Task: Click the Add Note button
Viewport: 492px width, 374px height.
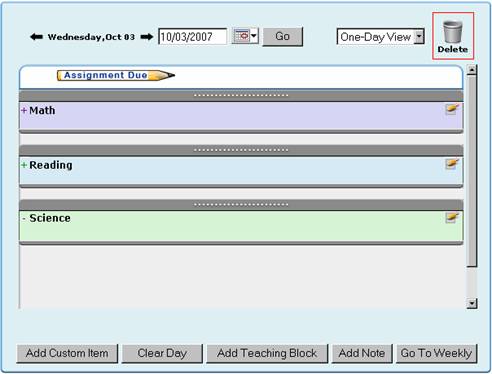Action: pyautogui.click(x=362, y=353)
